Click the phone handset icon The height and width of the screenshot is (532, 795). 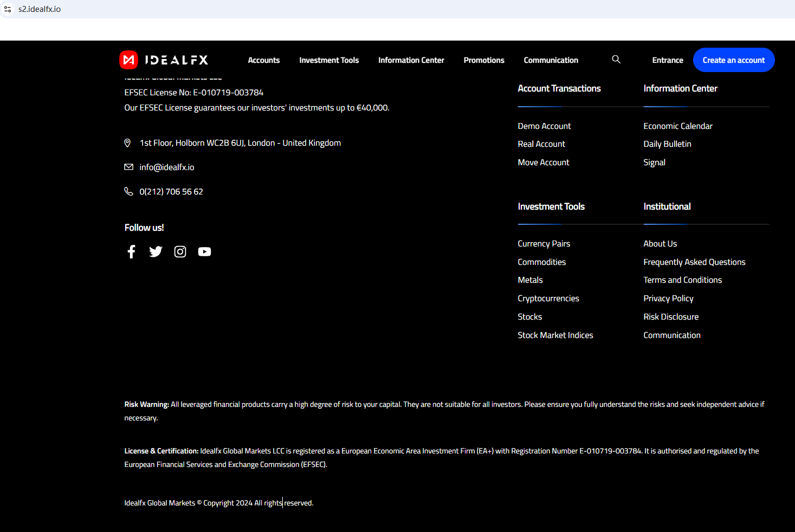tap(128, 191)
